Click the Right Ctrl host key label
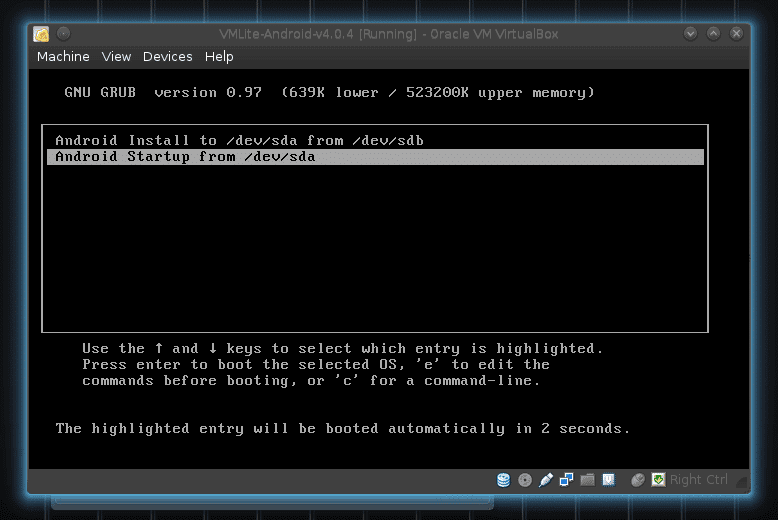Screen dimensions: 778x520 pyautogui.click(x=699, y=480)
